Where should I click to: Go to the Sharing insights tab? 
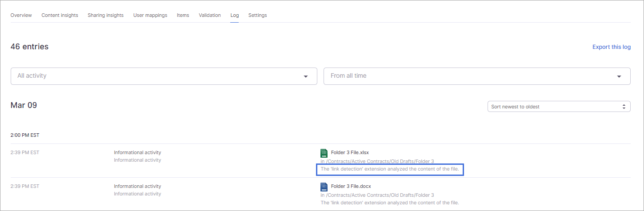pos(105,15)
